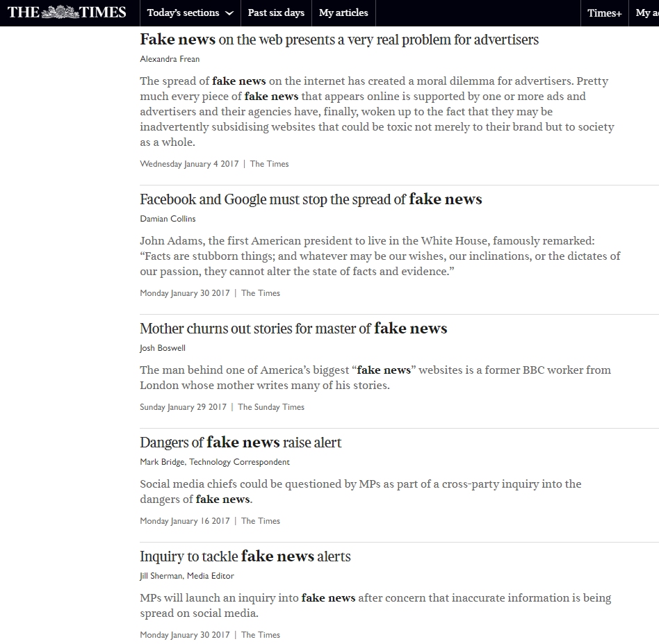This screenshot has width=659, height=644.
Task: Open article 'Mother churns out stories for master of fake news'
Action: tap(293, 329)
